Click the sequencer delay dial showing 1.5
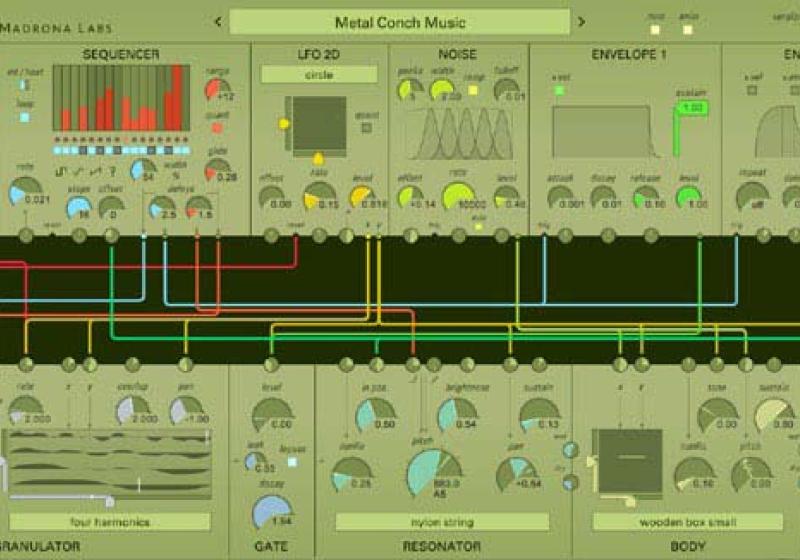 pos(199,207)
